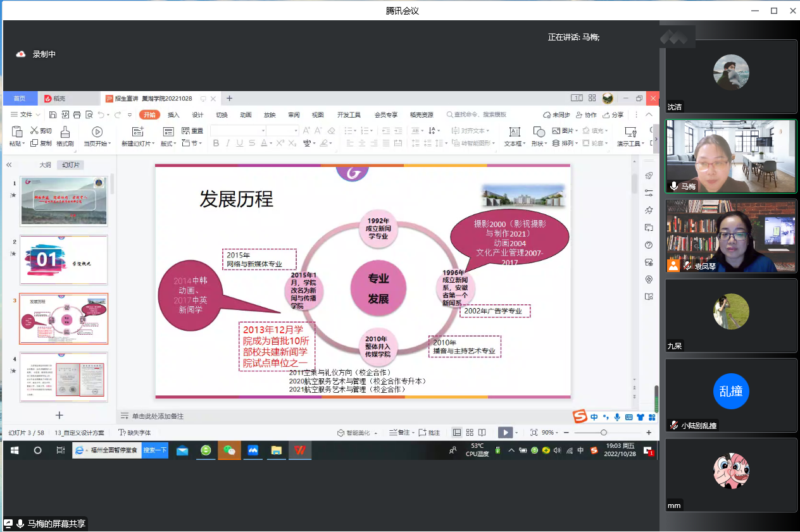Open the Smart Beautify (智能美化) icon
The height and width of the screenshot is (532, 800).
coord(342,433)
